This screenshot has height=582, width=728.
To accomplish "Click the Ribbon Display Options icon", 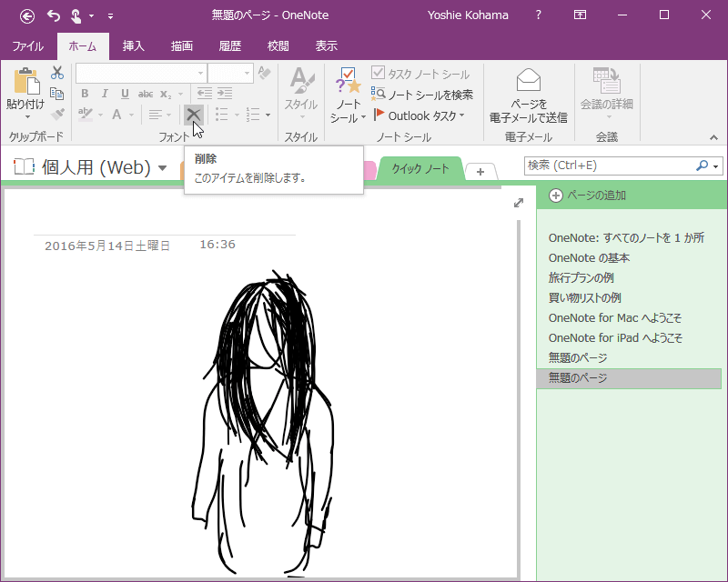I will tap(580, 15).
